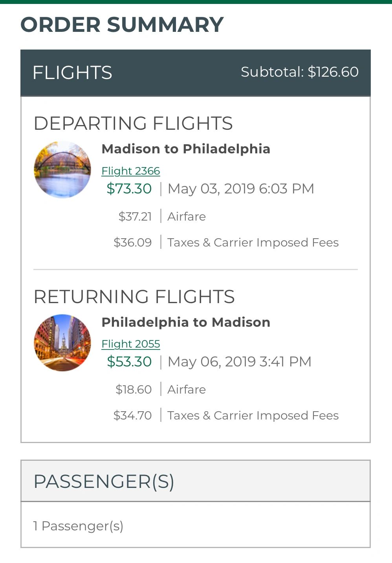Click the RETURNING FLIGHTS heading
This screenshot has height=563, width=392.
[134, 297]
